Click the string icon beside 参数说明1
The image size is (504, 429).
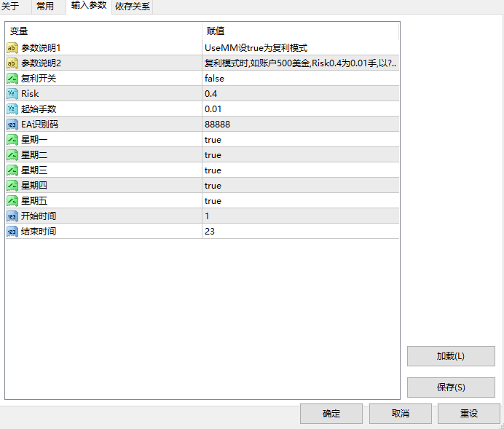(x=12, y=48)
